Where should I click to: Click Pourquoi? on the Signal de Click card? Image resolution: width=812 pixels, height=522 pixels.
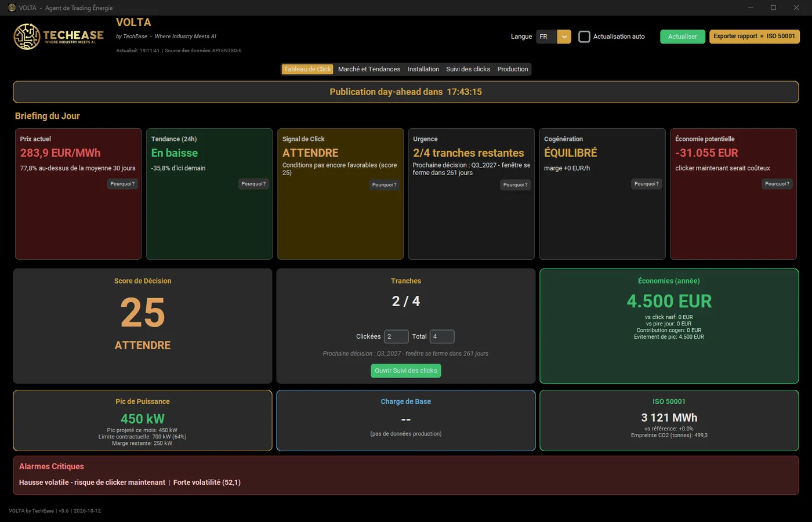(x=384, y=185)
